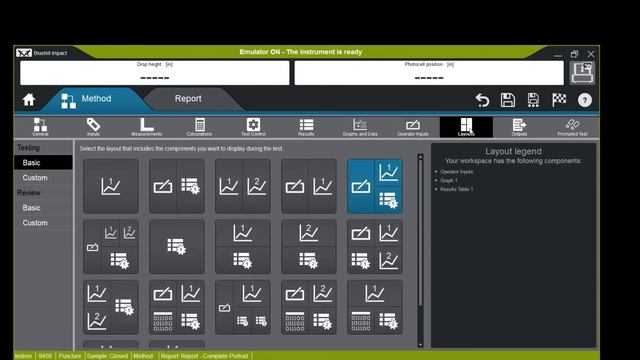
Task: Choose the single Graph 1 only layout
Action: (111, 186)
